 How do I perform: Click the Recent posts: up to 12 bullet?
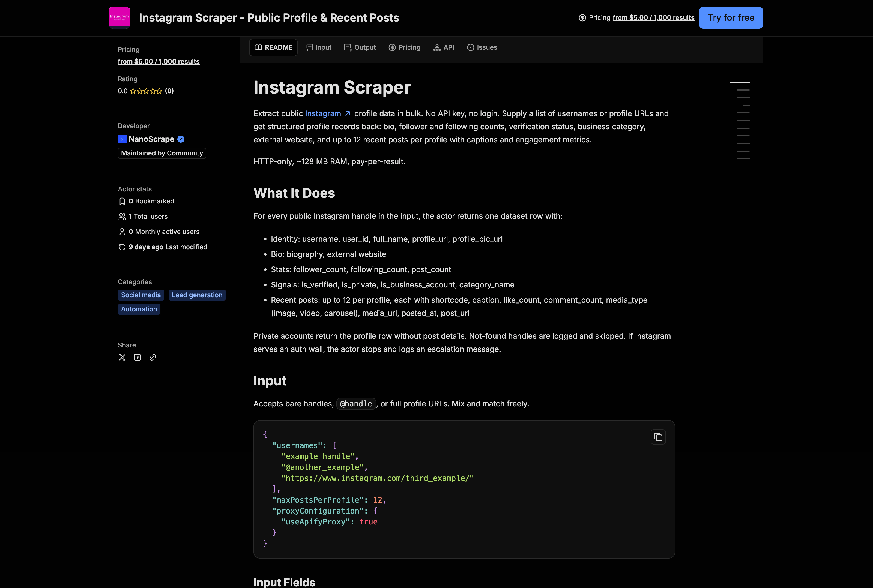459,307
